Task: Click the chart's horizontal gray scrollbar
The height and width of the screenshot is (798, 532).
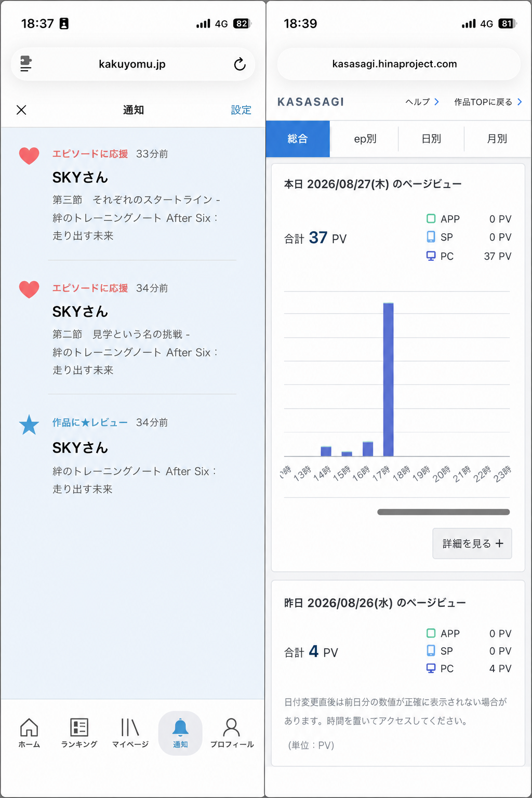Action: (443, 512)
